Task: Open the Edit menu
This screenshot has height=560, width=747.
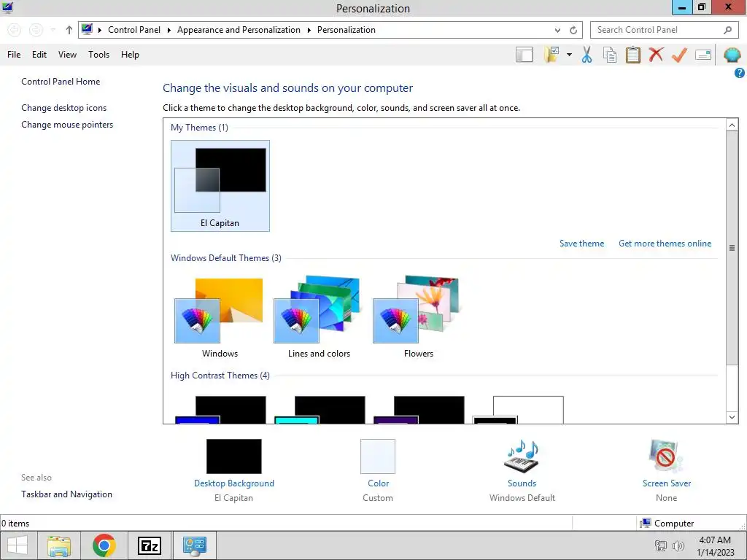Action: 39,55
